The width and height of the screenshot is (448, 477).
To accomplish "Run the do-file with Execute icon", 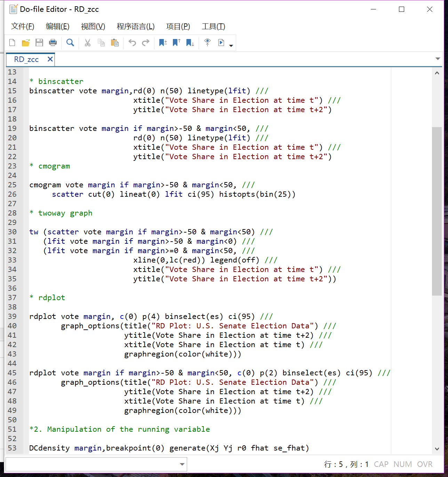I will pyautogui.click(x=221, y=42).
